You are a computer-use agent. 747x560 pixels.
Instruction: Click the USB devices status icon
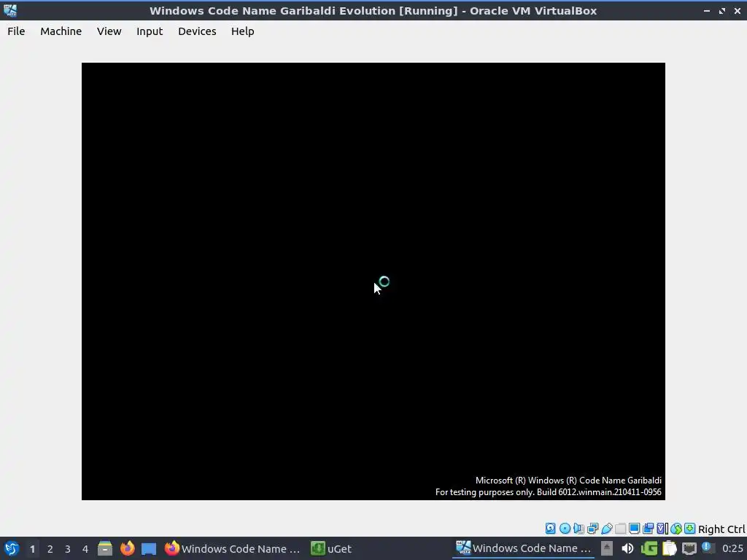[606, 529]
